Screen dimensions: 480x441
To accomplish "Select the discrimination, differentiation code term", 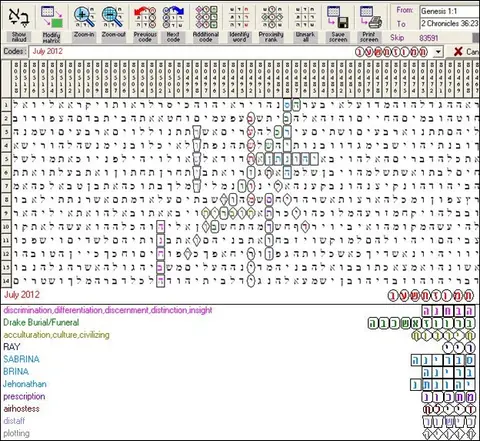I will [x=108, y=310].
